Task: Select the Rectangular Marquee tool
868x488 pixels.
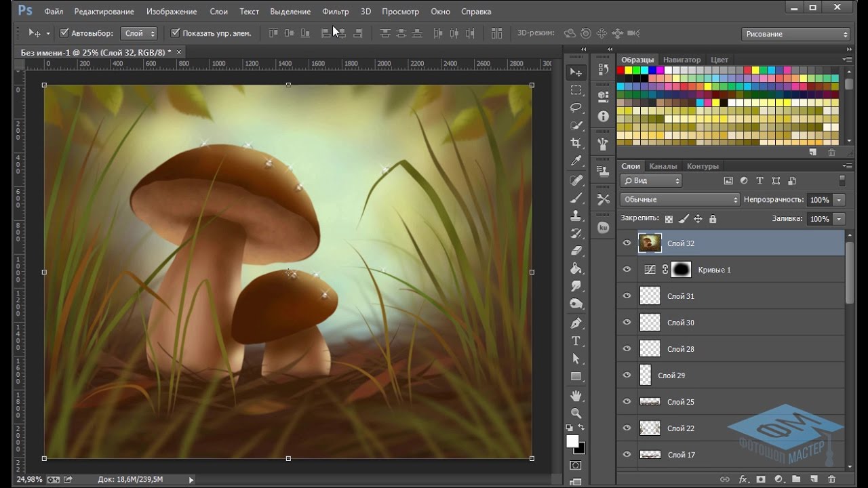Action: pyautogui.click(x=576, y=90)
